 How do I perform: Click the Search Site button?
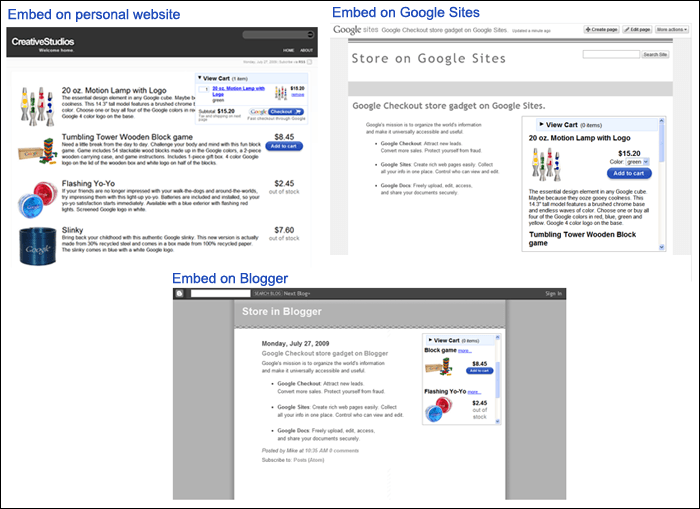pos(655,54)
